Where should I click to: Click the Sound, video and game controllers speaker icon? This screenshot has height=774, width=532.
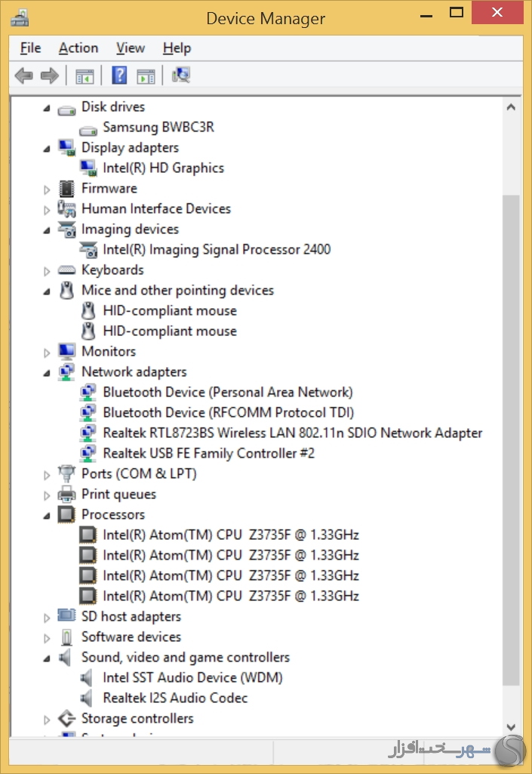click(x=66, y=658)
